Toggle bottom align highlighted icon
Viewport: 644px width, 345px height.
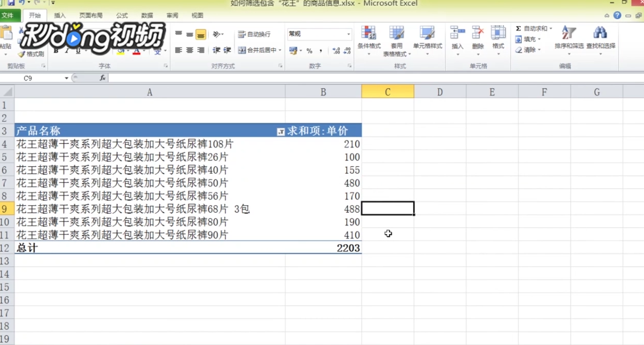pyautogui.click(x=201, y=34)
